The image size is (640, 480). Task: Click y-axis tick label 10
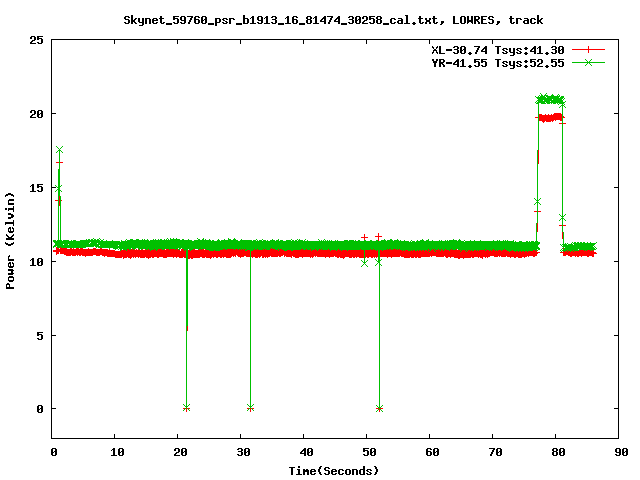(36, 262)
